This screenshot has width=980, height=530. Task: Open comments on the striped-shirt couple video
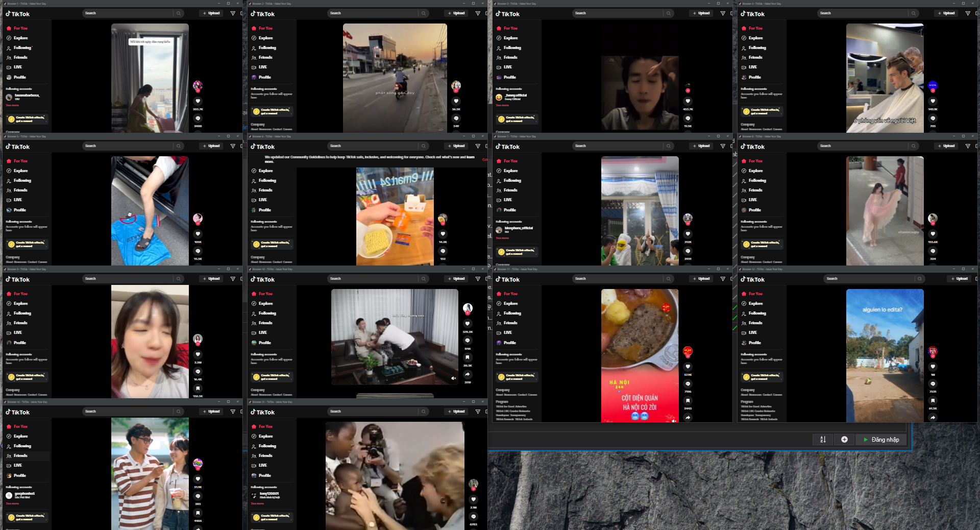198,496
